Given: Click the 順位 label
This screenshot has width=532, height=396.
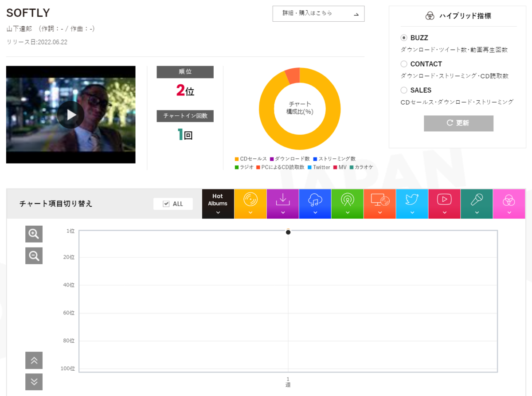Looking at the screenshot, I should click(185, 72).
